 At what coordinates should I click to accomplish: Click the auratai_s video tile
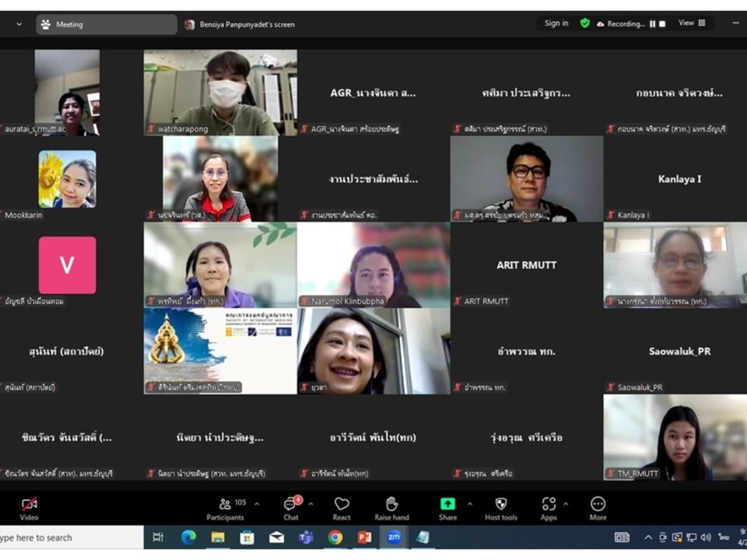(67, 93)
